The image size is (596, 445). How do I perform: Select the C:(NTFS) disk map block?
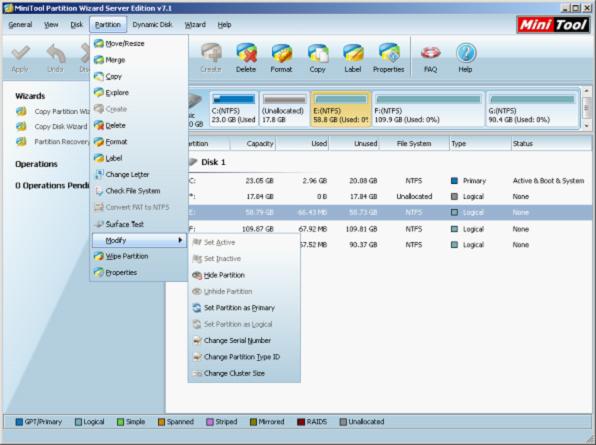tap(233, 109)
